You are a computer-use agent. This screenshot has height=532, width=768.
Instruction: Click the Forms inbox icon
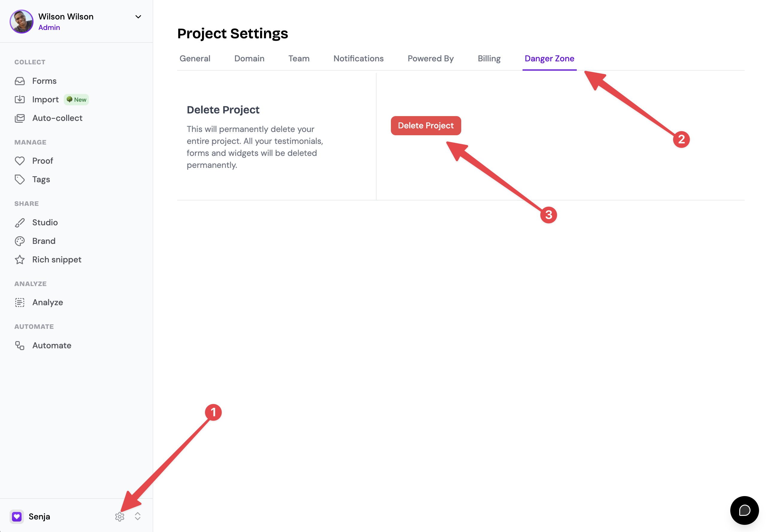(20, 81)
